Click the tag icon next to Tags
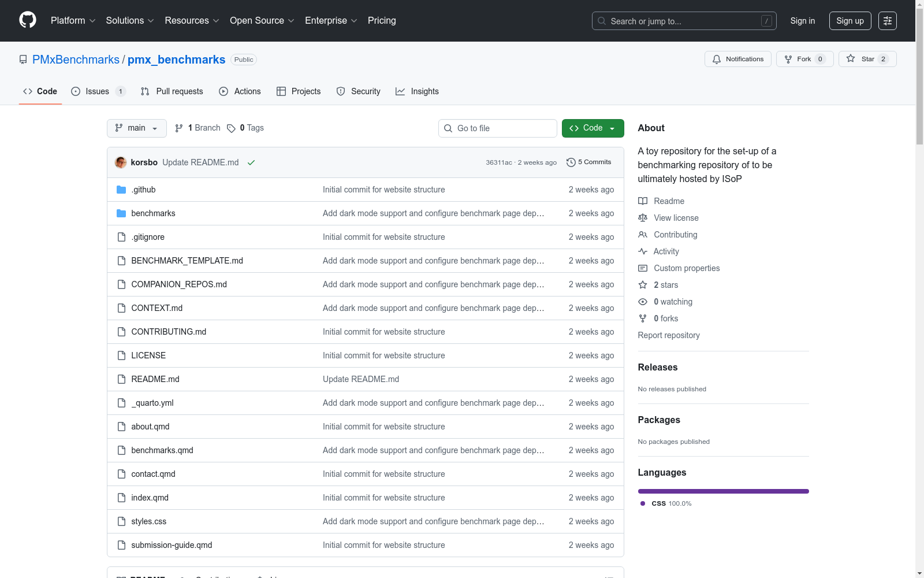The image size is (924, 578). 231,128
